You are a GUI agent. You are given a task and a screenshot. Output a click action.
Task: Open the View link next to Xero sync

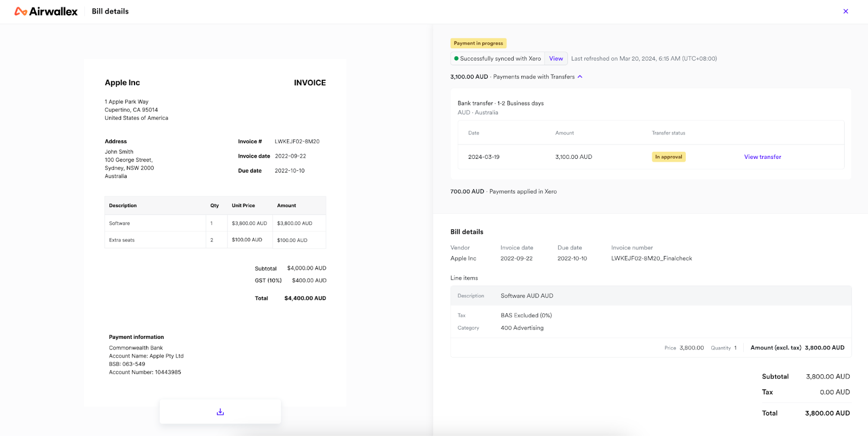[x=556, y=59]
